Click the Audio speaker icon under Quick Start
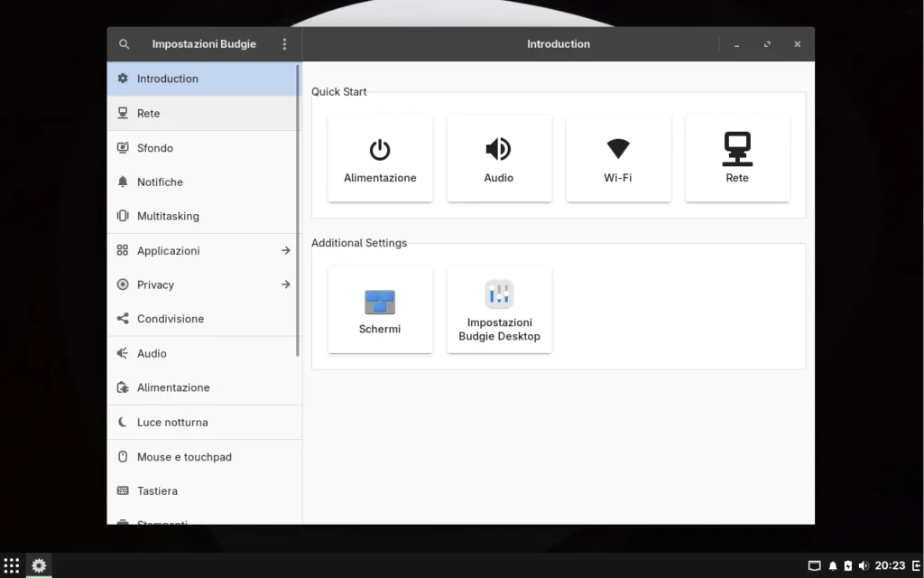 tap(499, 147)
